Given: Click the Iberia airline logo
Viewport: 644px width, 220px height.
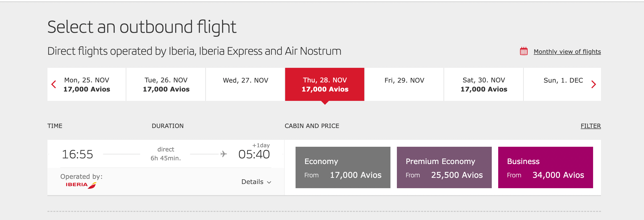Looking at the screenshot, I should pyautogui.click(x=81, y=185).
